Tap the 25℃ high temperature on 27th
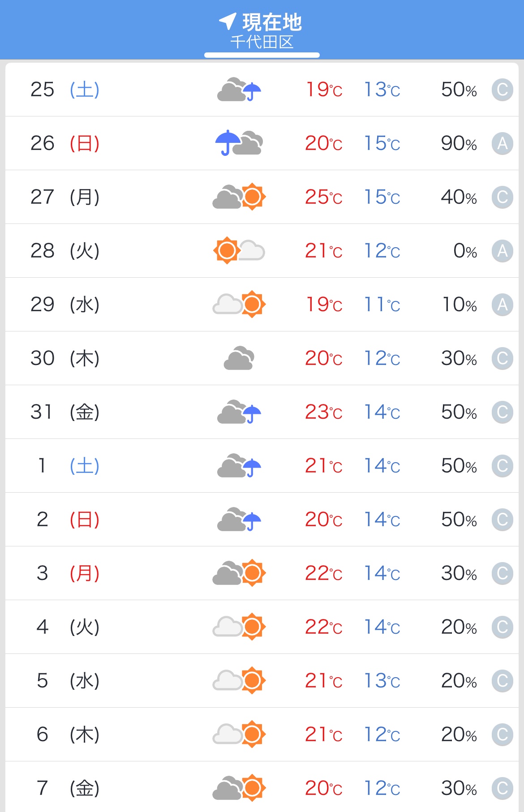The height and width of the screenshot is (812, 524). coord(323,197)
